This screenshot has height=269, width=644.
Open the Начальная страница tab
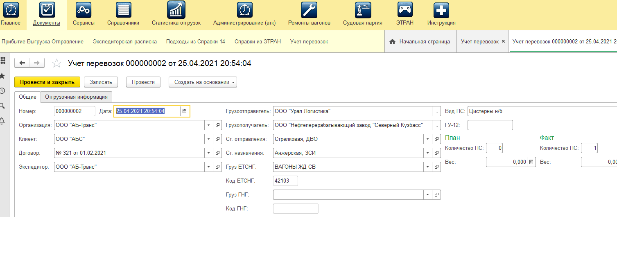click(x=420, y=42)
